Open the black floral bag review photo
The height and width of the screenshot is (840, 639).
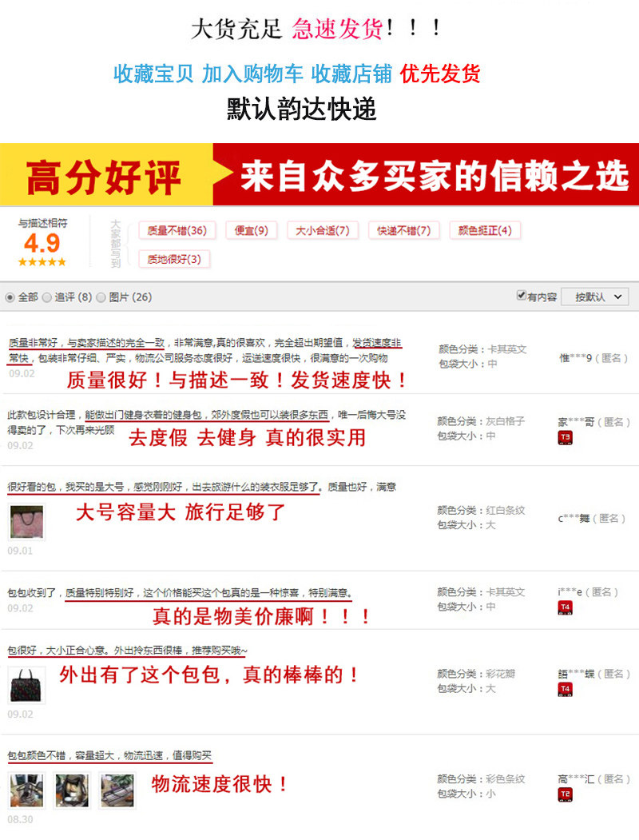tap(27, 685)
